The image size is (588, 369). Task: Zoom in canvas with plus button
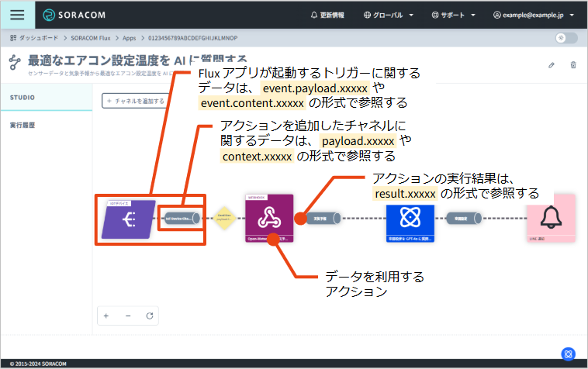pyautogui.click(x=106, y=316)
